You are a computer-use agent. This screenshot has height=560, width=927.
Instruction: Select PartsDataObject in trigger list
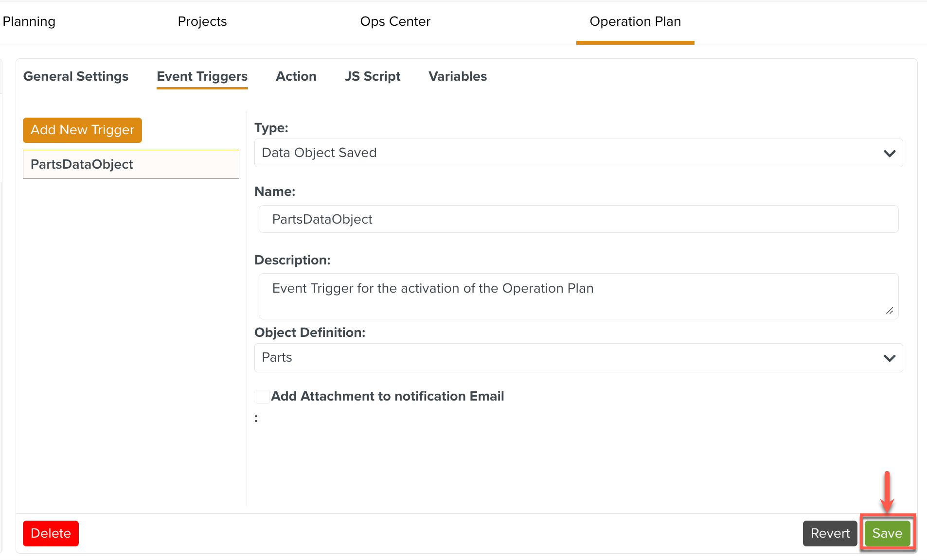[131, 164]
